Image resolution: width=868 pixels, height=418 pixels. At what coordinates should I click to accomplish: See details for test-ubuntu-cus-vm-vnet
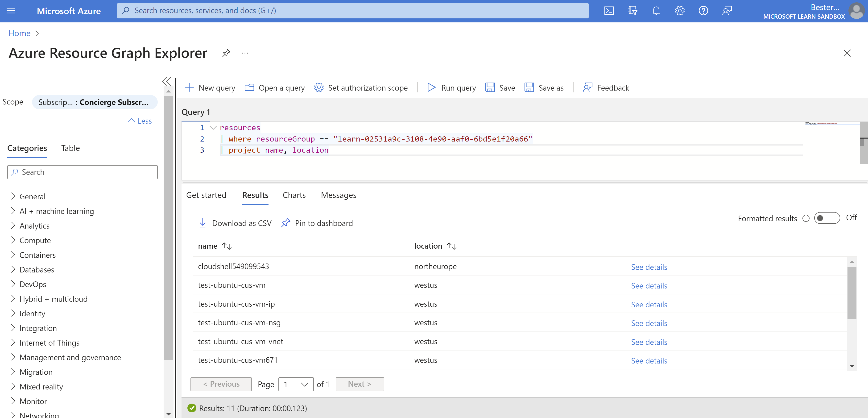point(649,342)
